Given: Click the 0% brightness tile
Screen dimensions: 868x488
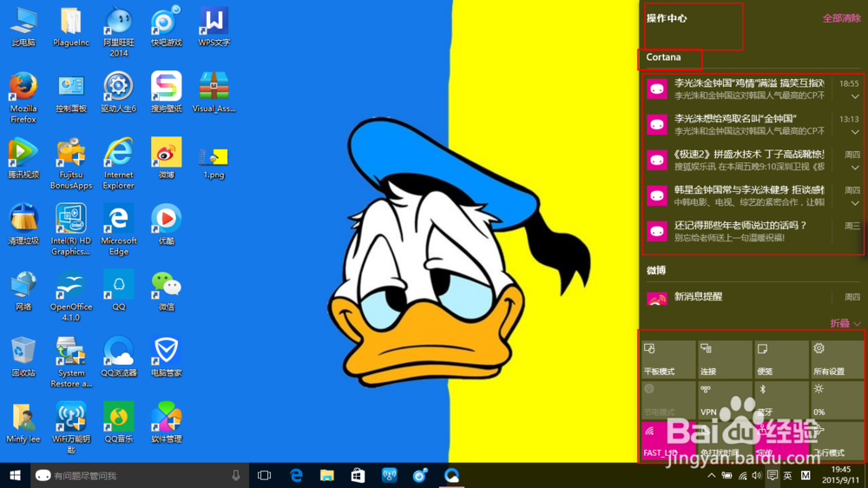Looking at the screenshot, I should tap(838, 400).
